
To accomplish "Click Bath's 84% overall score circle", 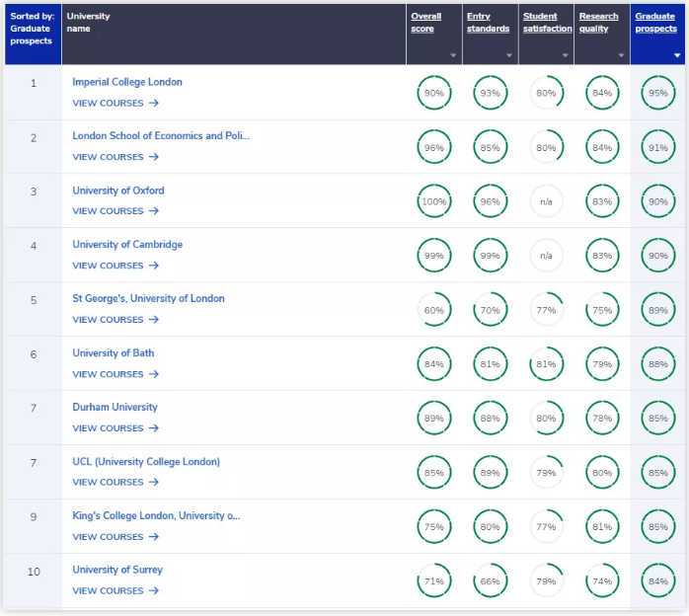I will coord(434,364).
